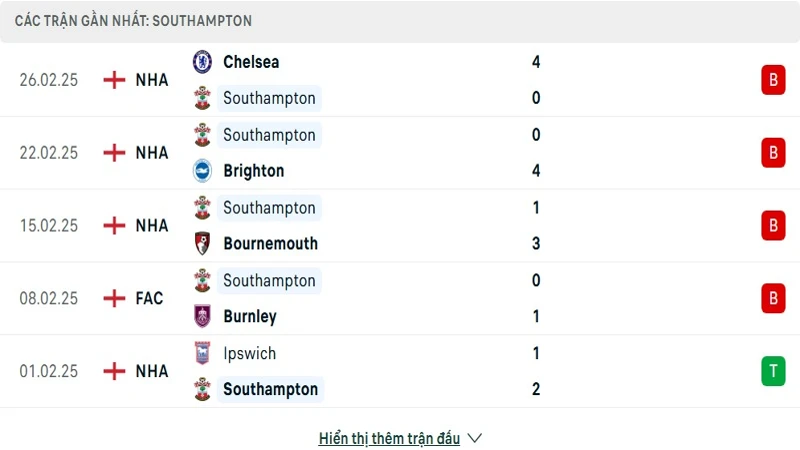The height and width of the screenshot is (450, 800).
Task: Click red B badge for Chelsea match
Action: click(x=772, y=80)
